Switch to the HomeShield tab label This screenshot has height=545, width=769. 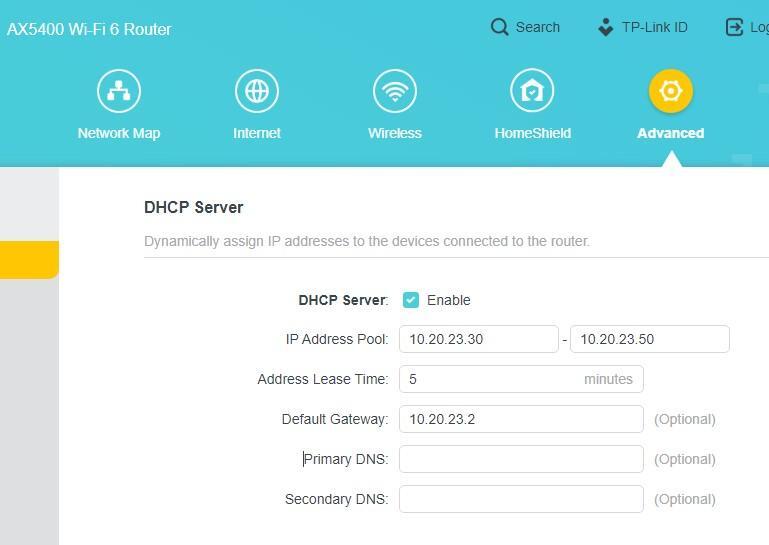533,133
